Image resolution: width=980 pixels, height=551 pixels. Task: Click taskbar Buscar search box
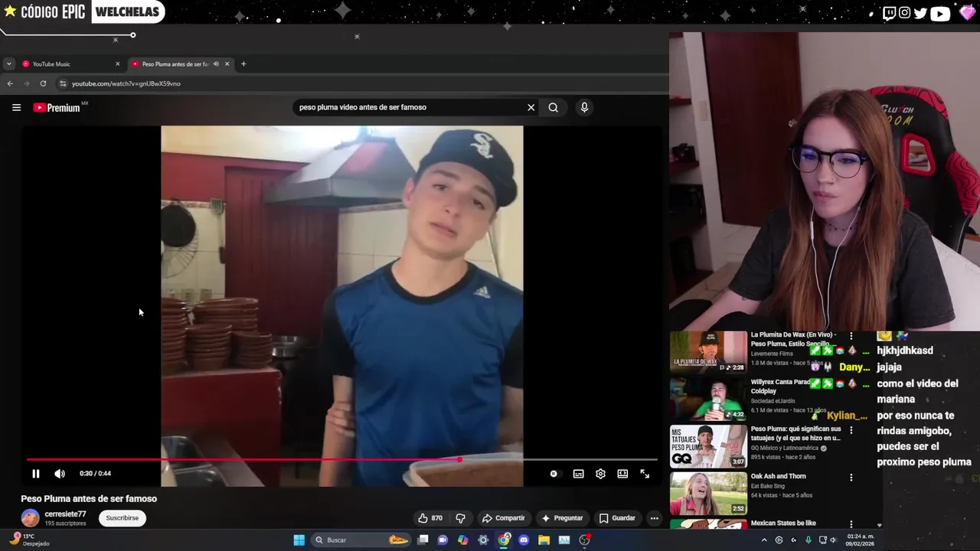click(x=361, y=540)
